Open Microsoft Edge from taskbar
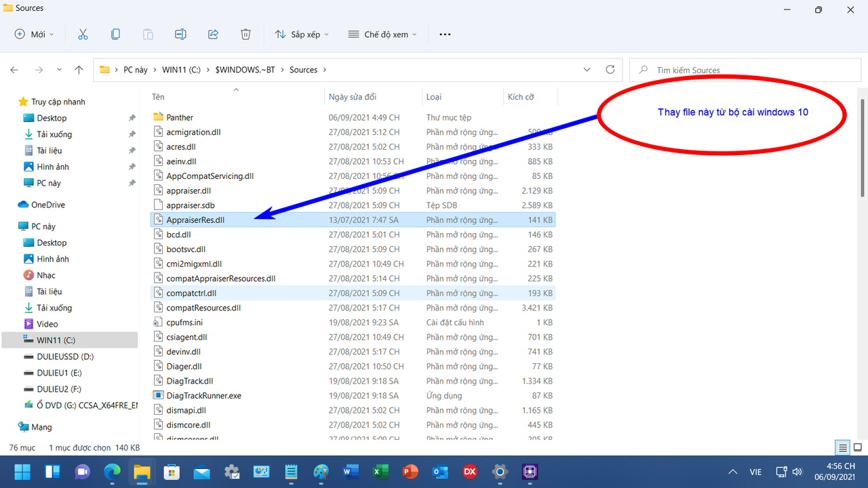Viewport: 868px width, 488px height. pyautogui.click(x=112, y=472)
